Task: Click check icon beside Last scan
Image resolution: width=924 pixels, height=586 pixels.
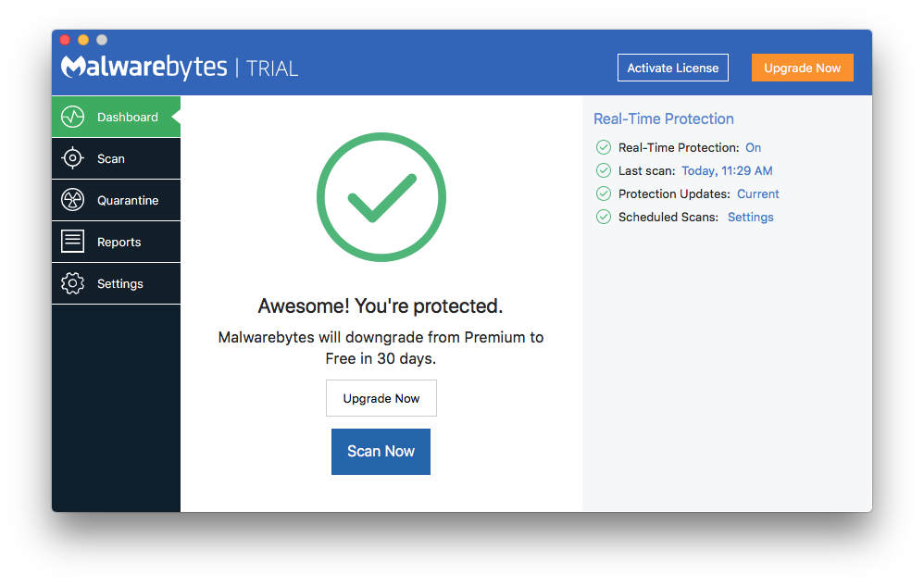Action: [604, 170]
